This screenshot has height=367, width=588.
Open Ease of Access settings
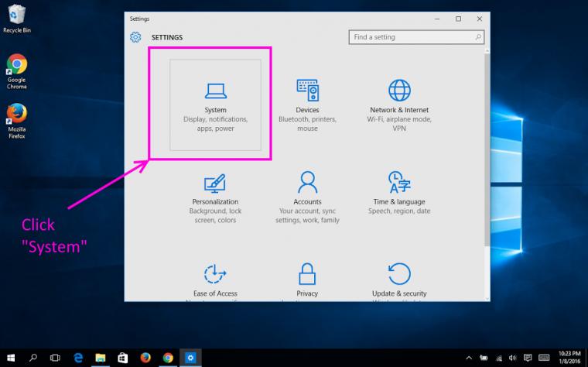pos(215,281)
